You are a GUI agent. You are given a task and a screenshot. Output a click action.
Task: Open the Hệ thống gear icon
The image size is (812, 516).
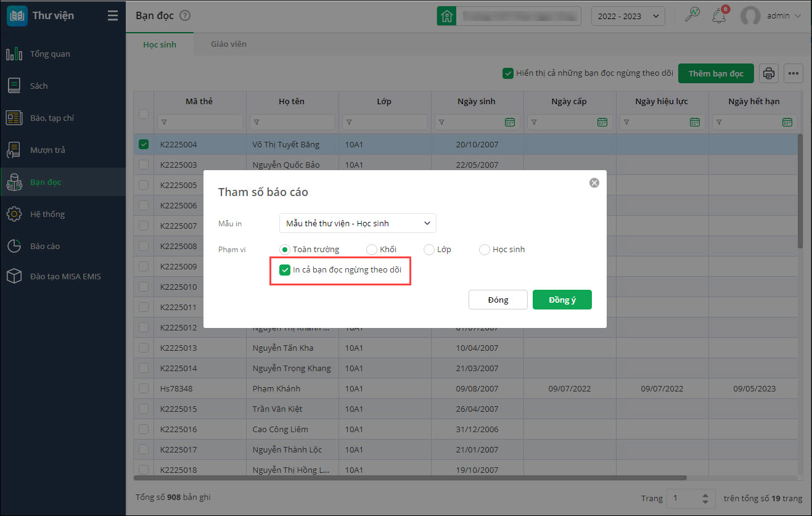click(14, 214)
